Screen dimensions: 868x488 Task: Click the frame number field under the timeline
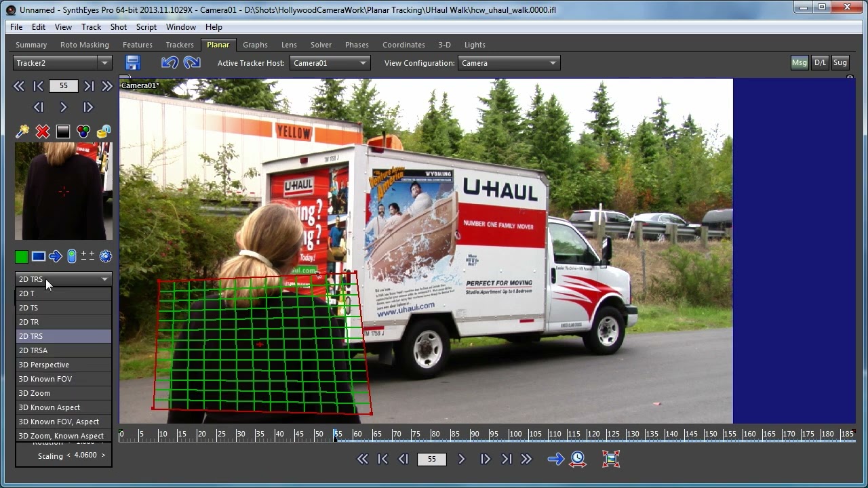432,459
